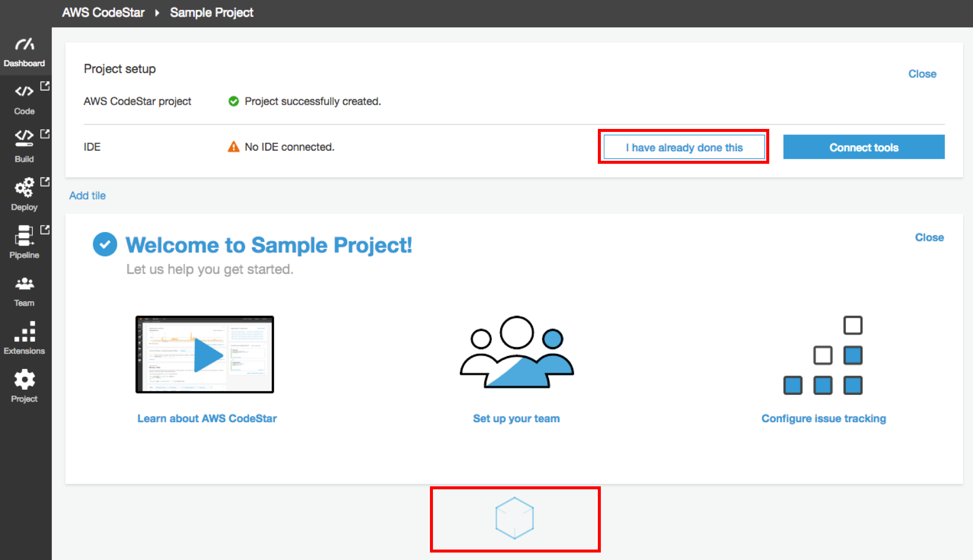Play the AWS CodeStar intro video thumbnail
Screen dimensions: 973x560
(205, 354)
